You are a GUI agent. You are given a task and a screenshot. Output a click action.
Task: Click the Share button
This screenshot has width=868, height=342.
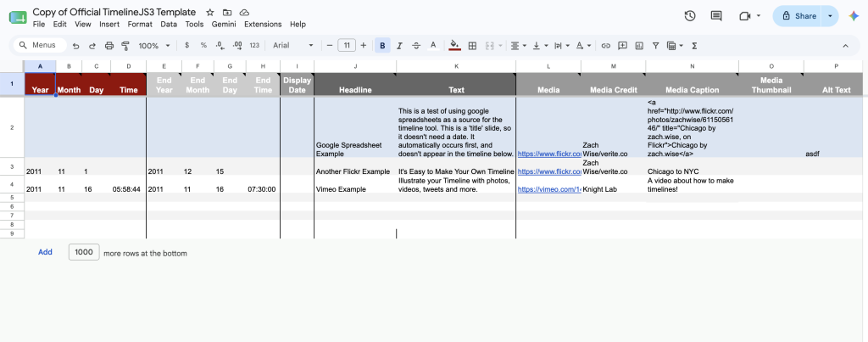click(798, 16)
